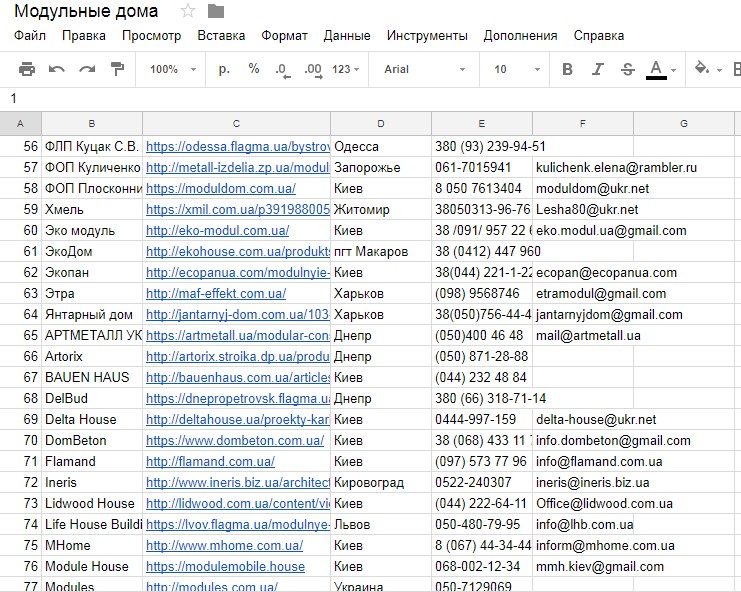741x592 pixels.
Task: Decrease decimal places
Action: coord(283,70)
